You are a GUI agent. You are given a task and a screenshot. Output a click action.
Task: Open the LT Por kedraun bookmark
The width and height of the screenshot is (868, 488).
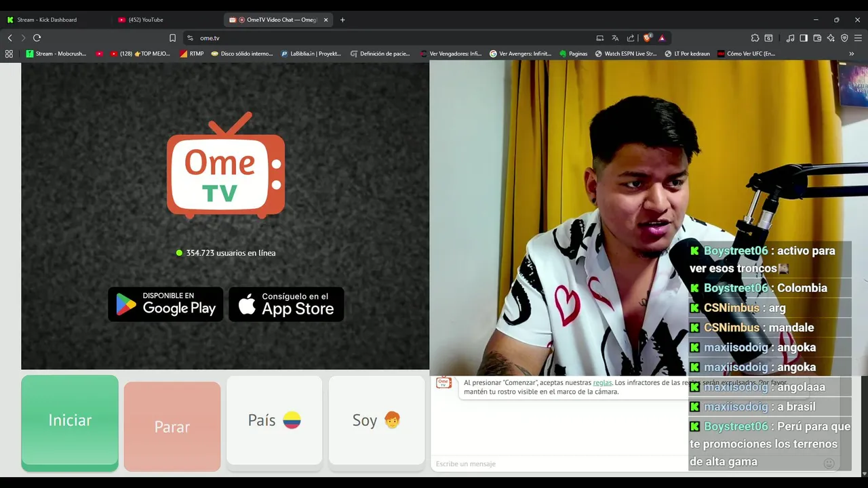tap(688, 54)
